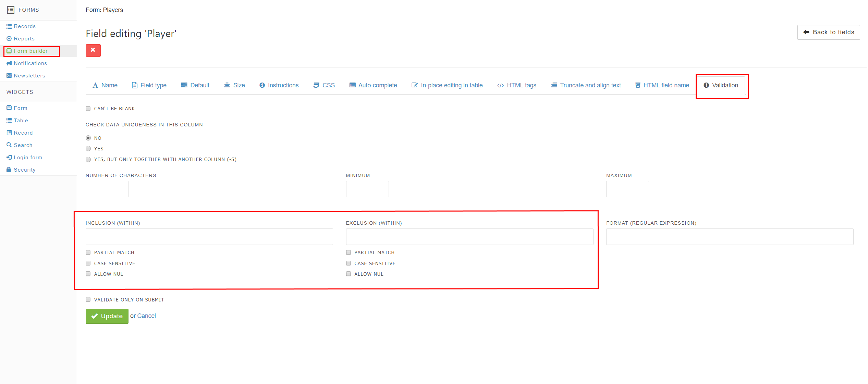Click the Cancel link
Screen dimensions: 868x384
pos(146,316)
